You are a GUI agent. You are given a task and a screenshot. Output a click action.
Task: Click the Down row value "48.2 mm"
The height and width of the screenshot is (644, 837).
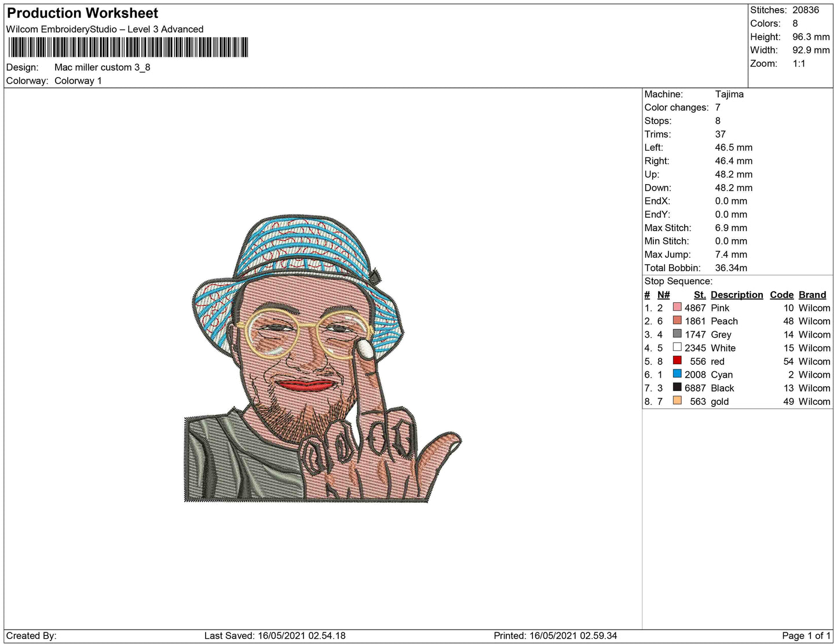(734, 187)
